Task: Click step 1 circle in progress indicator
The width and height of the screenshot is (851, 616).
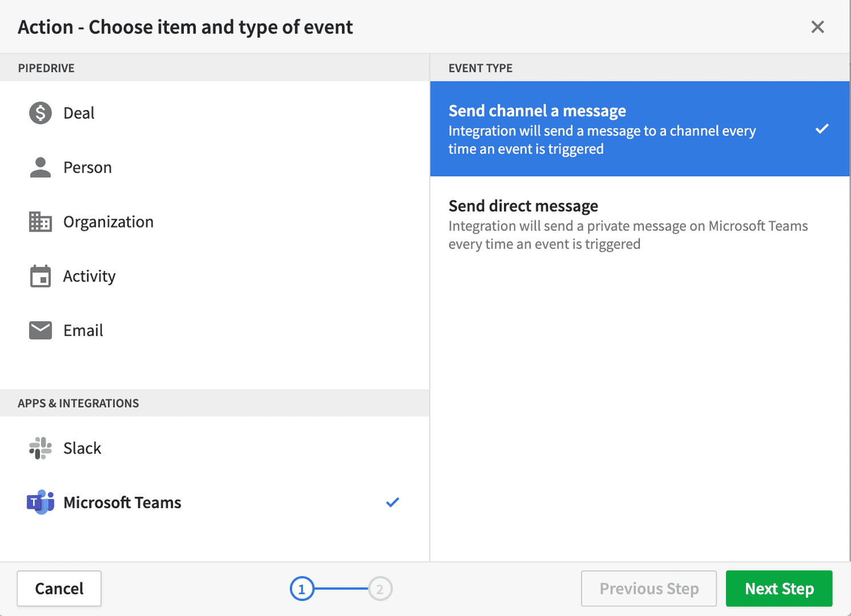Action: pyautogui.click(x=302, y=589)
